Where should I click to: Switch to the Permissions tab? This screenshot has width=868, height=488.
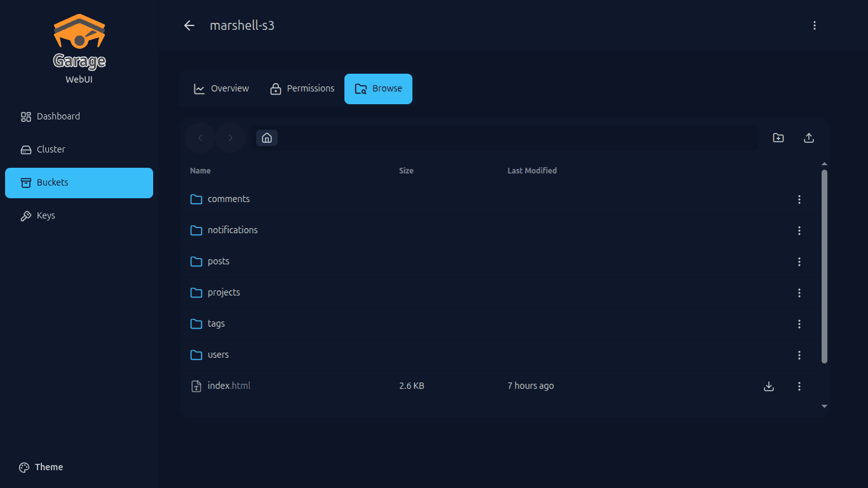[302, 88]
